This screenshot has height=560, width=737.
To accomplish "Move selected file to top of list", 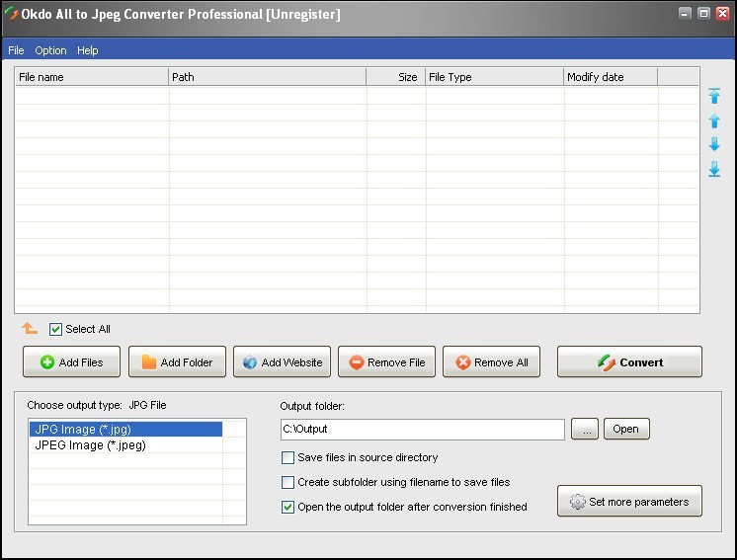I will point(714,96).
